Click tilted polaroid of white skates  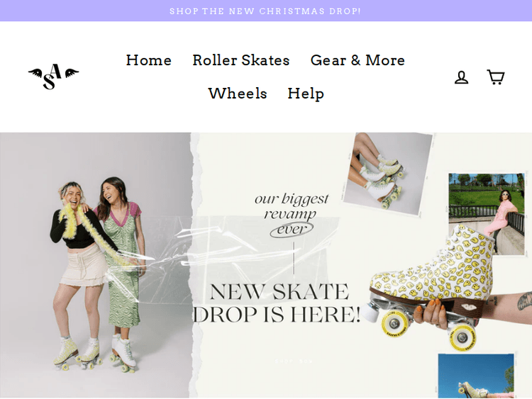click(x=387, y=170)
